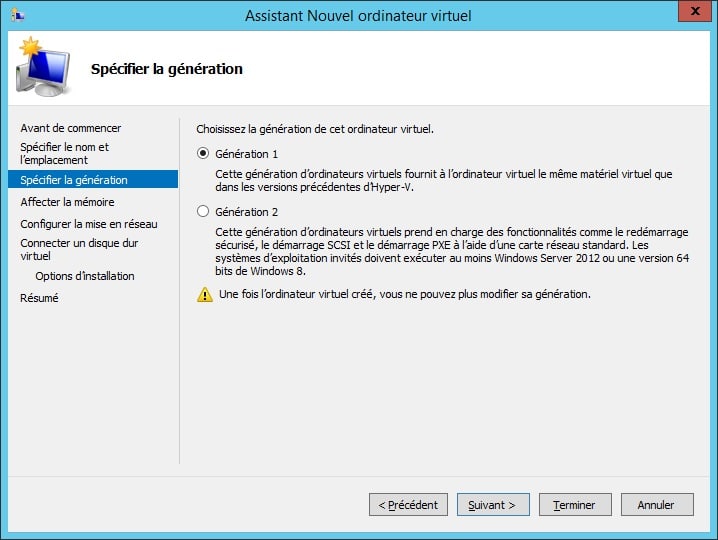Jump to the Résumé step
Screen dimensions: 718x540
point(39,298)
